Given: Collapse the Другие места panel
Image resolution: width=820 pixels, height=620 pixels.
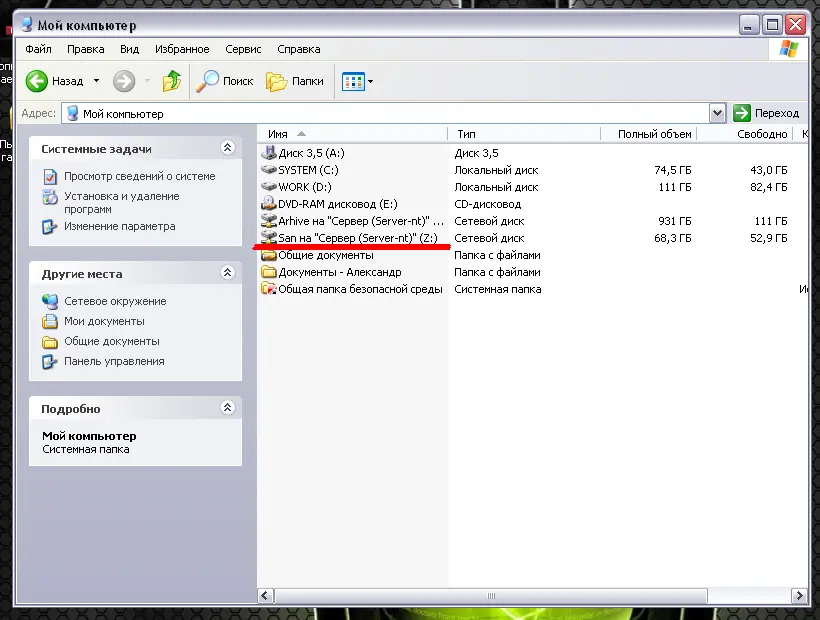Looking at the screenshot, I should pyautogui.click(x=227, y=272).
